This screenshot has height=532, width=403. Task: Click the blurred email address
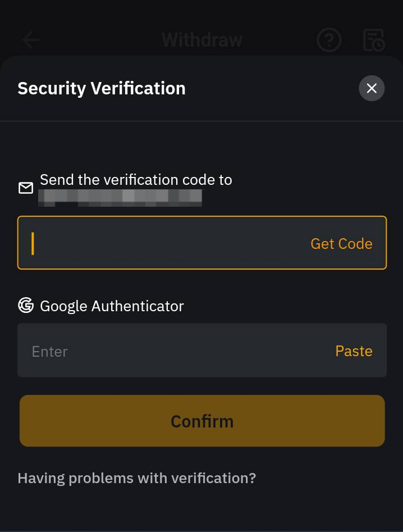point(120,197)
